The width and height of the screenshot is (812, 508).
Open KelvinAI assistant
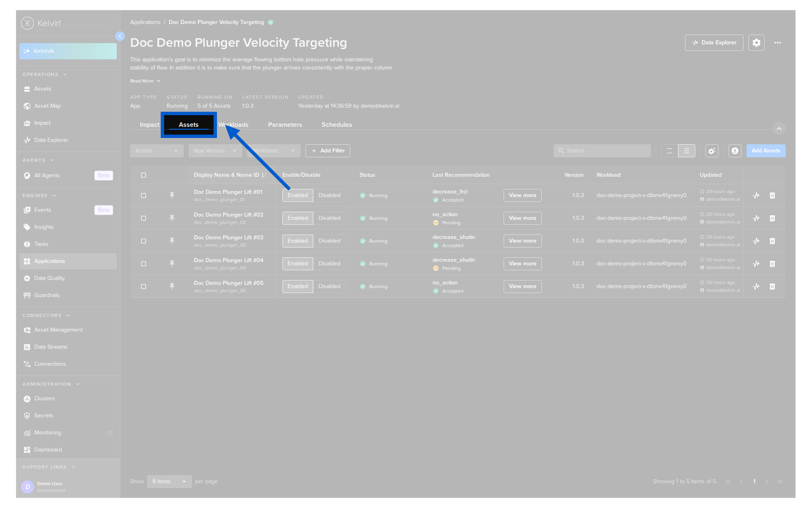pos(68,51)
